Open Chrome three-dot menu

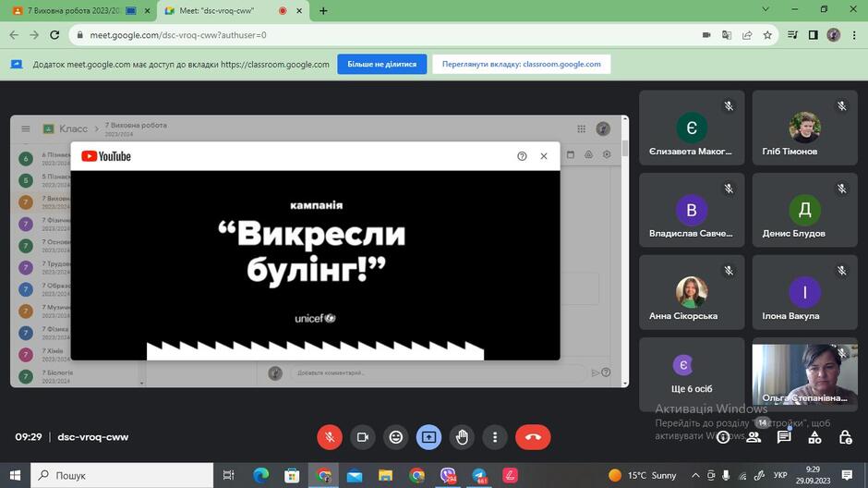coord(854,35)
